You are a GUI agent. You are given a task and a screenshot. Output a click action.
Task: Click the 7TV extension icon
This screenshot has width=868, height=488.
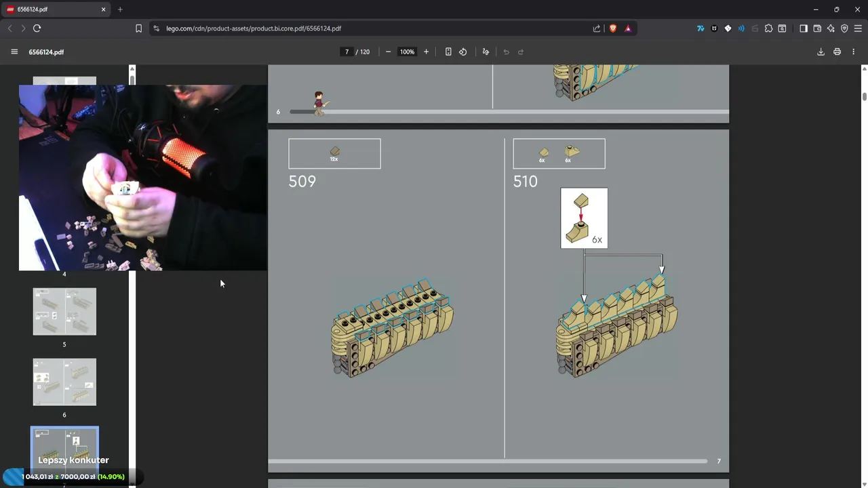[701, 28]
